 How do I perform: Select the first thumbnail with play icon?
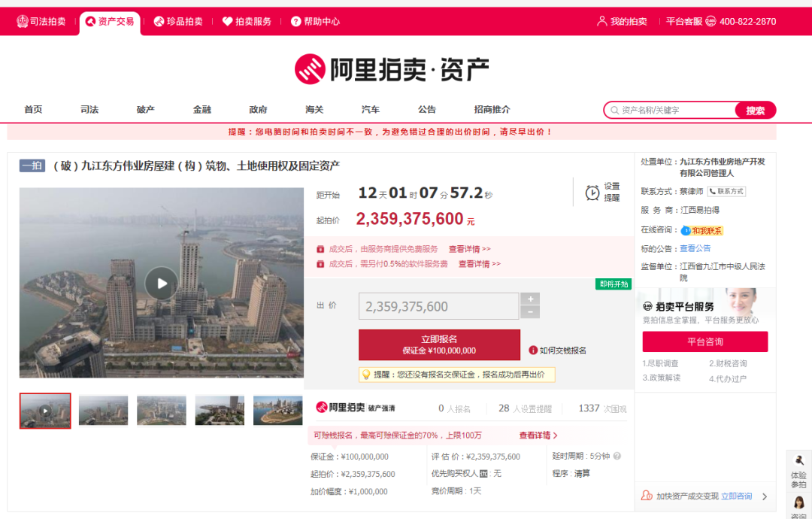tap(45, 411)
